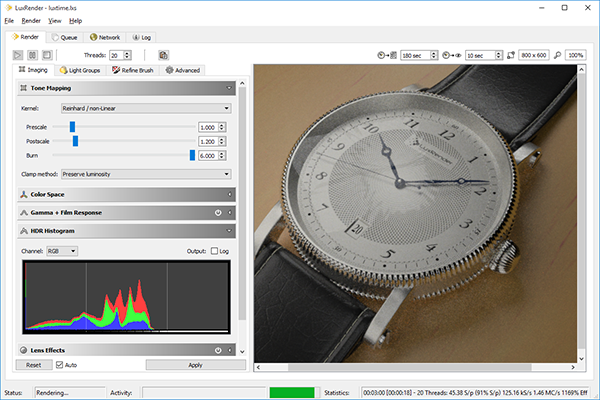The height and width of the screenshot is (400, 600).
Task: Click the magnifier zoom icon
Action: tap(557, 55)
